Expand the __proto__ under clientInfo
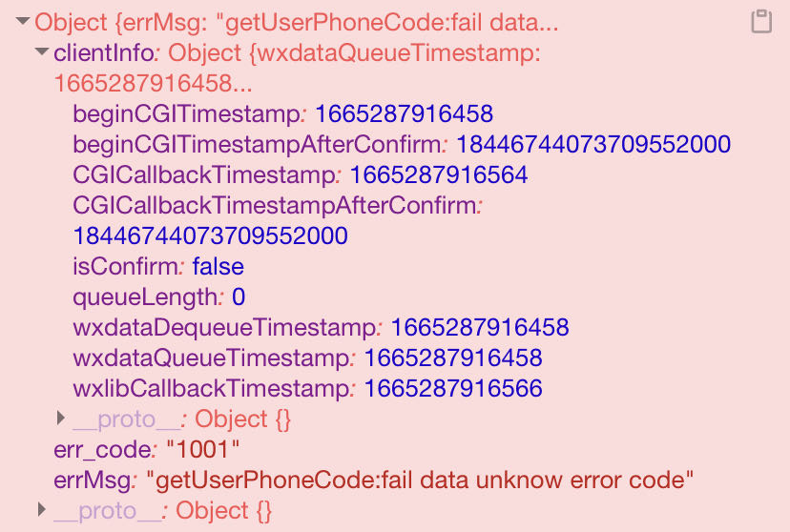Screen dimensions: 790x532 click(x=60, y=418)
